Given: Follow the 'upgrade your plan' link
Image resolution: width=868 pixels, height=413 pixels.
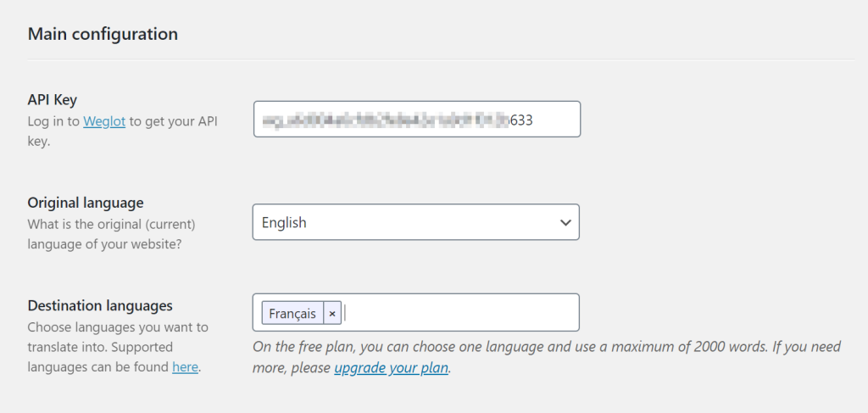Looking at the screenshot, I should click(391, 367).
